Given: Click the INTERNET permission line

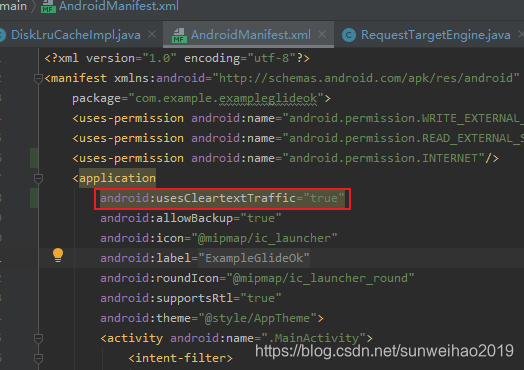Looking at the screenshot, I should click(x=285, y=158).
